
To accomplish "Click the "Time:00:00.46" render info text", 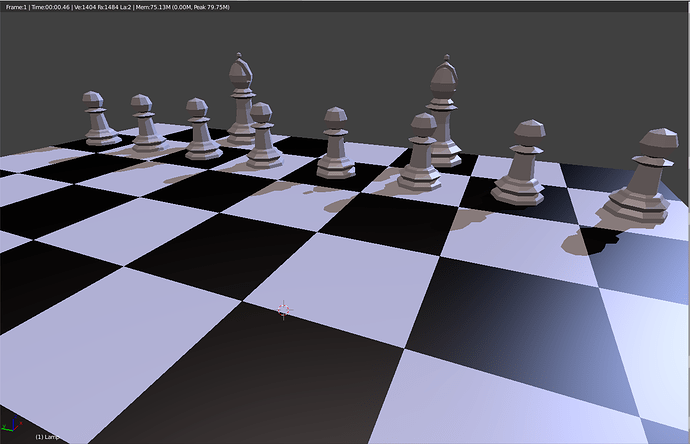I will pos(51,7).
